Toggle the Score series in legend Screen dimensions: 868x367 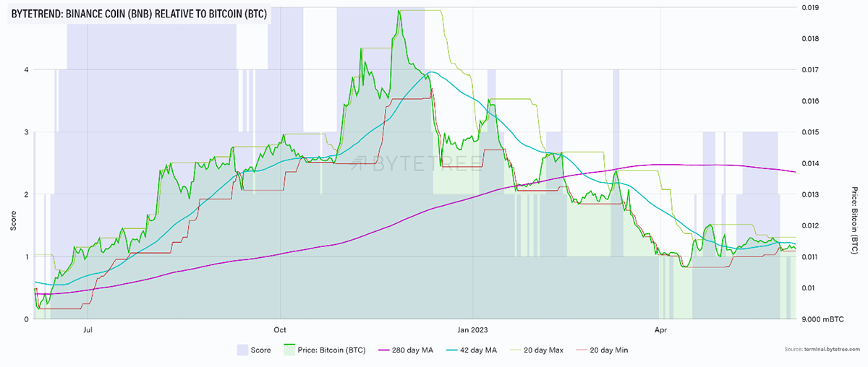point(254,350)
